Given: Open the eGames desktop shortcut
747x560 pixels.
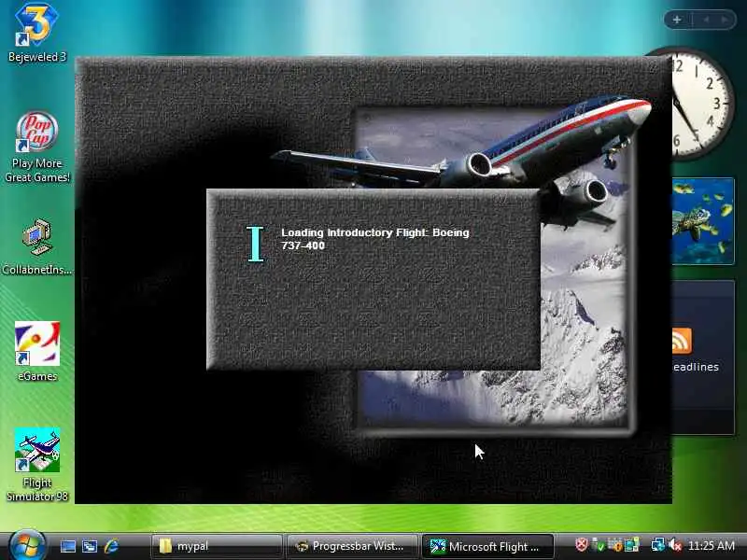Looking at the screenshot, I should [36, 351].
